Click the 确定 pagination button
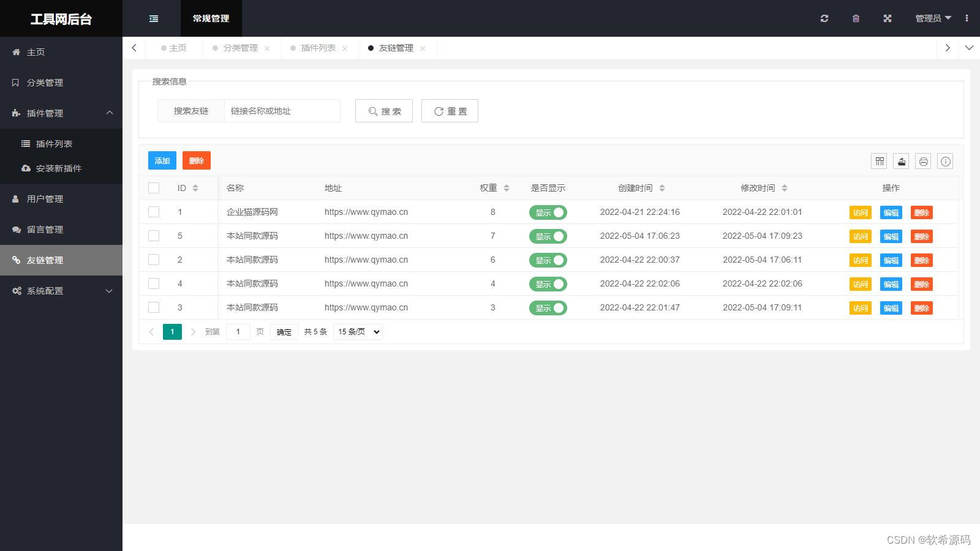 tap(284, 332)
